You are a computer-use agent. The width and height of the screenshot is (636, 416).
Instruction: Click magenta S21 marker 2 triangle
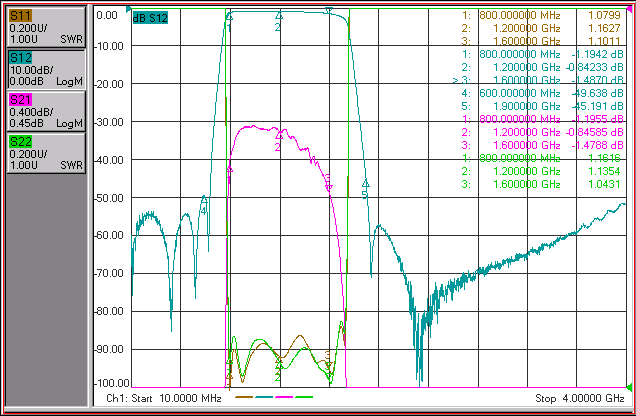[279, 135]
